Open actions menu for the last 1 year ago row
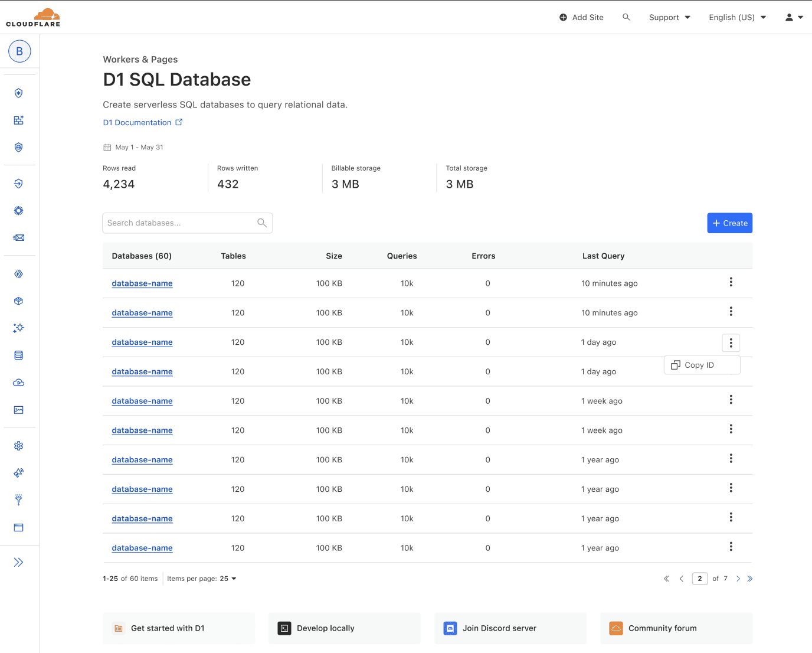This screenshot has height=653, width=812. click(731, 547)
